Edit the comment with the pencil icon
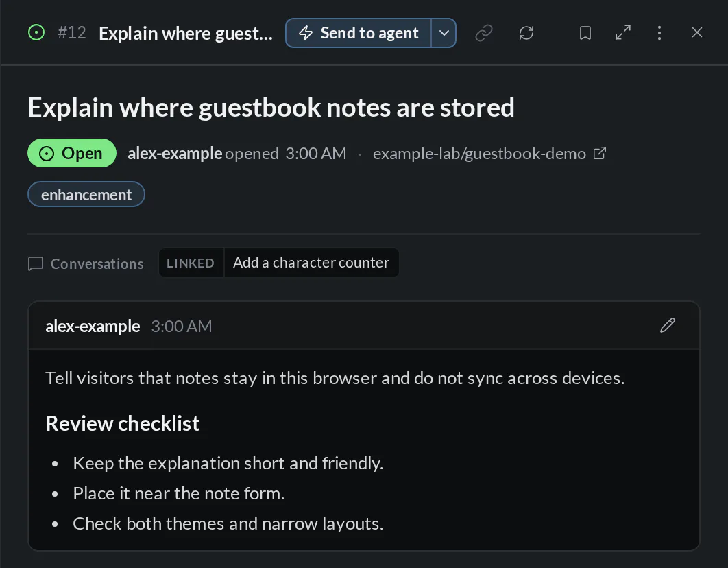Image resolution: width=728 pixels, height=568 pixels. 668,326
